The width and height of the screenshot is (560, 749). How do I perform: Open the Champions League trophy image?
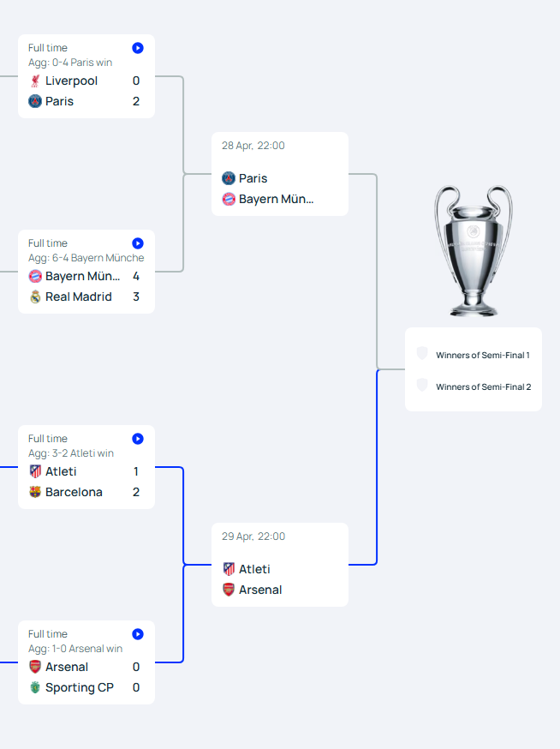tap(474, 251)
